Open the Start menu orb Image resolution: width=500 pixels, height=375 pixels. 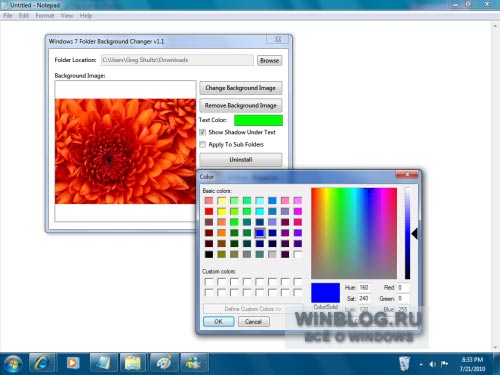(x=13, y=363)
